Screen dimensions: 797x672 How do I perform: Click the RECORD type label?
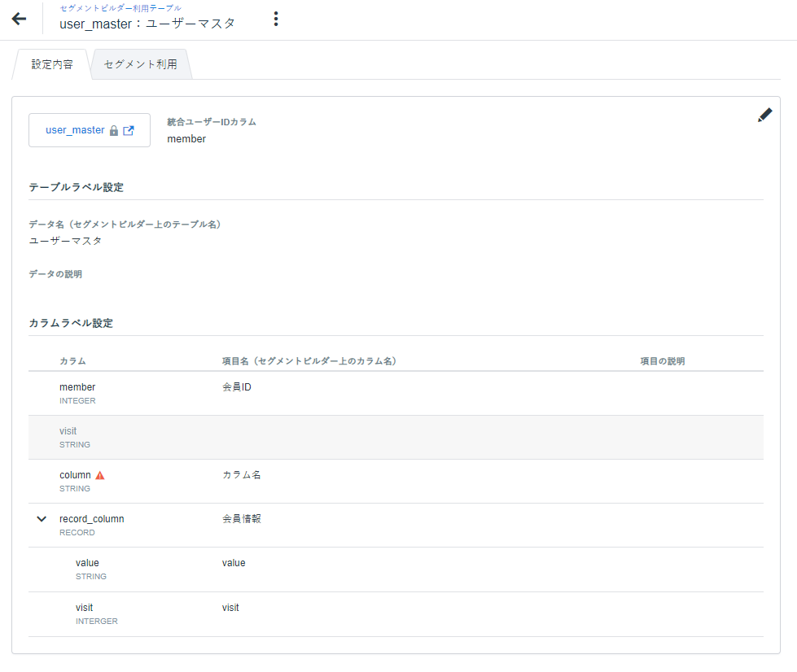point(77,532)
